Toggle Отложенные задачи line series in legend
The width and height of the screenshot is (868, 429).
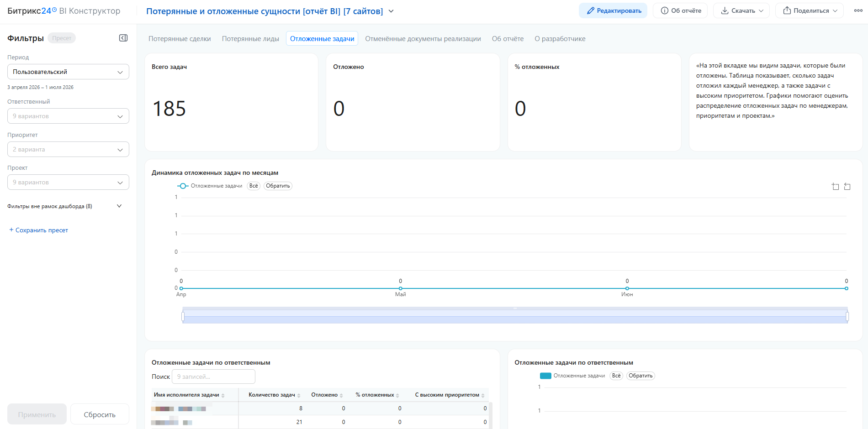210,186
